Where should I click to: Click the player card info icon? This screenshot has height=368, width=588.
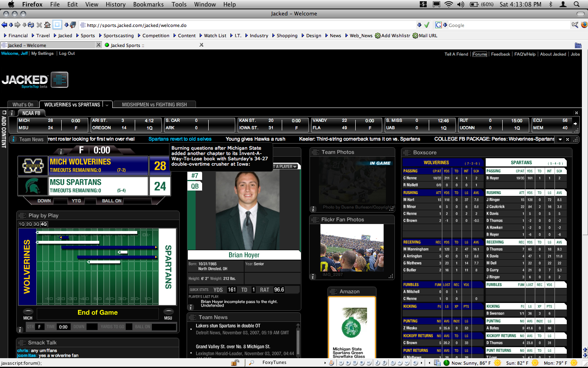[x=191, y=307]
